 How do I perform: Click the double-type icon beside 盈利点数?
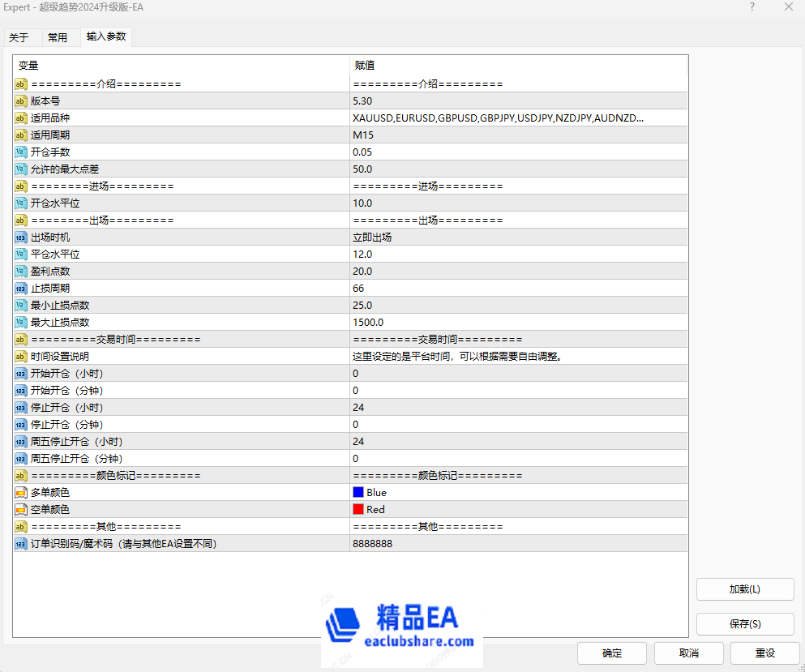tap(20, 271)
